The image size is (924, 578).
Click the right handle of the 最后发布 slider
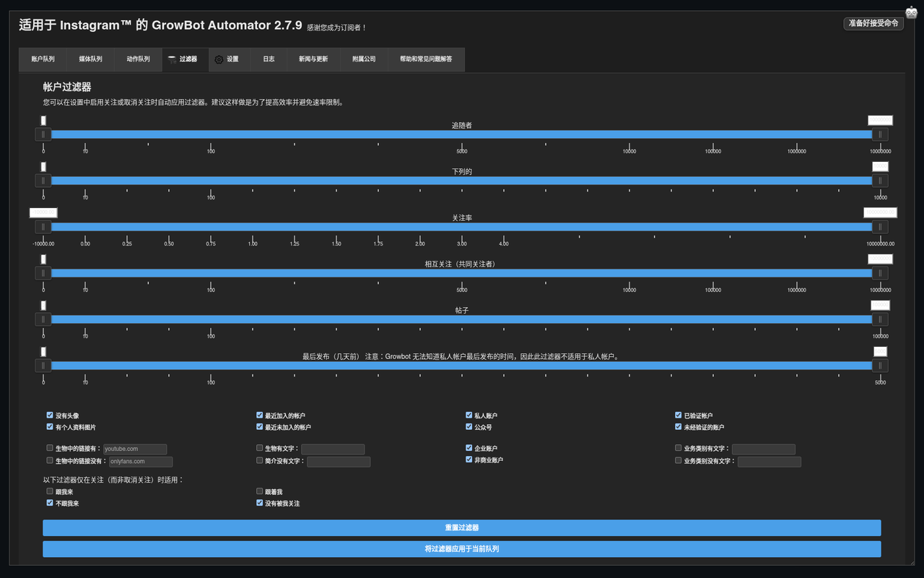coord(880,366)
